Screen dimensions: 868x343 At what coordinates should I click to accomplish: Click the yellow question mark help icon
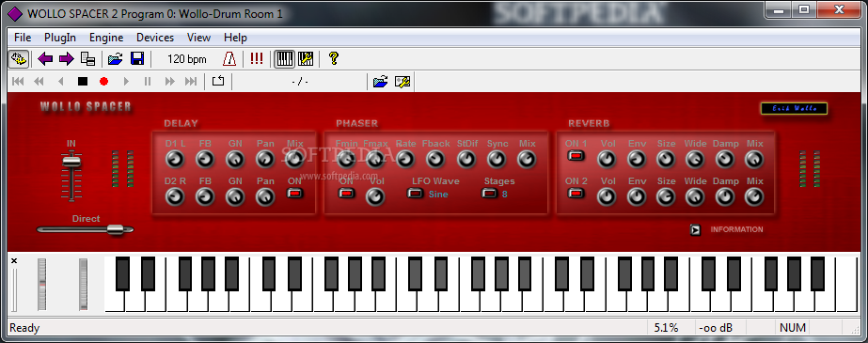(333, 58)
